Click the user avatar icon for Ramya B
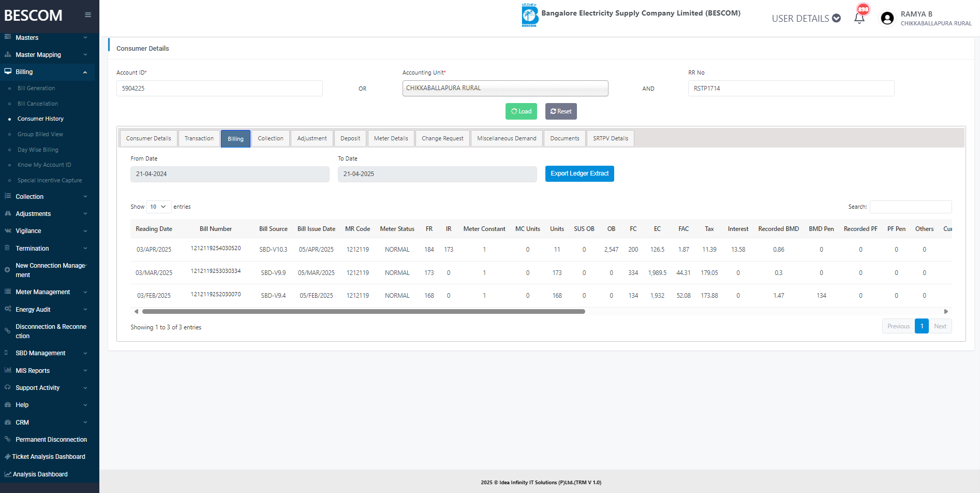Screen dimensions: 980x493 click(887, 19)
